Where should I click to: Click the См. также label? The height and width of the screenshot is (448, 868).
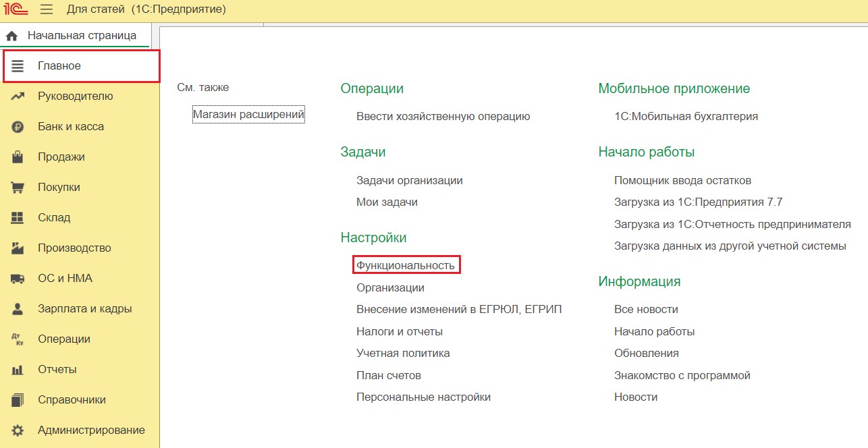click(x=203, y=88)
